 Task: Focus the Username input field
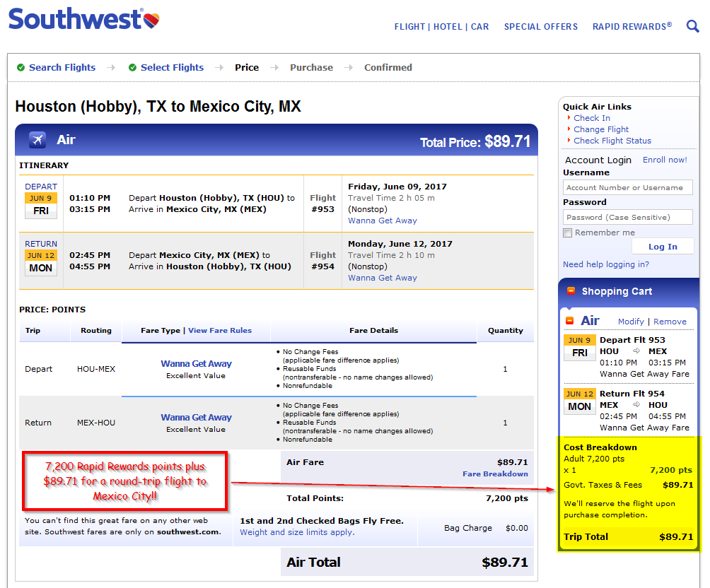click(x=627, y=187)
